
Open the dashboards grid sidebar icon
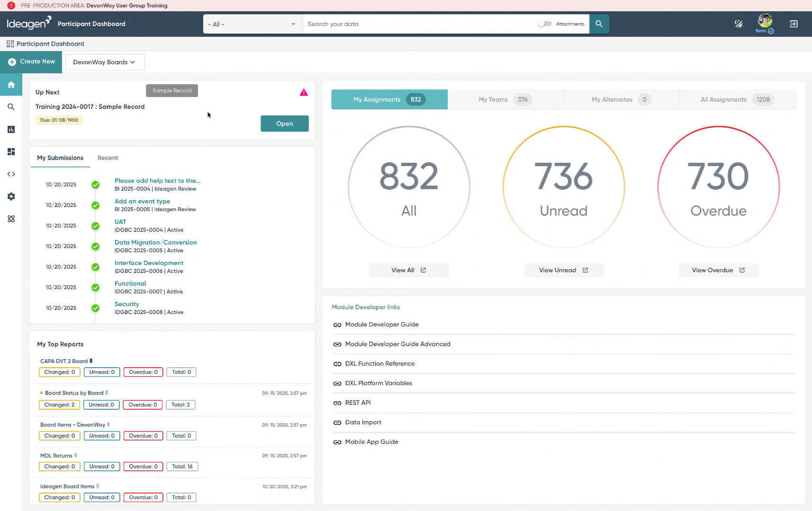11,151
